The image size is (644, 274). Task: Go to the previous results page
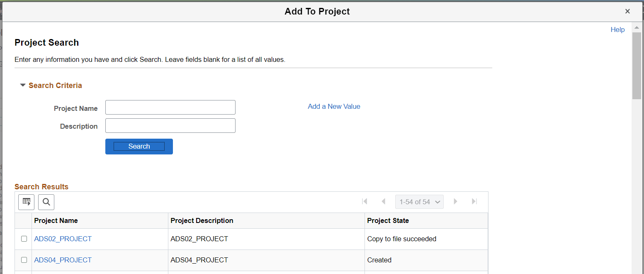pyautogui.click(x=383, y=201)
